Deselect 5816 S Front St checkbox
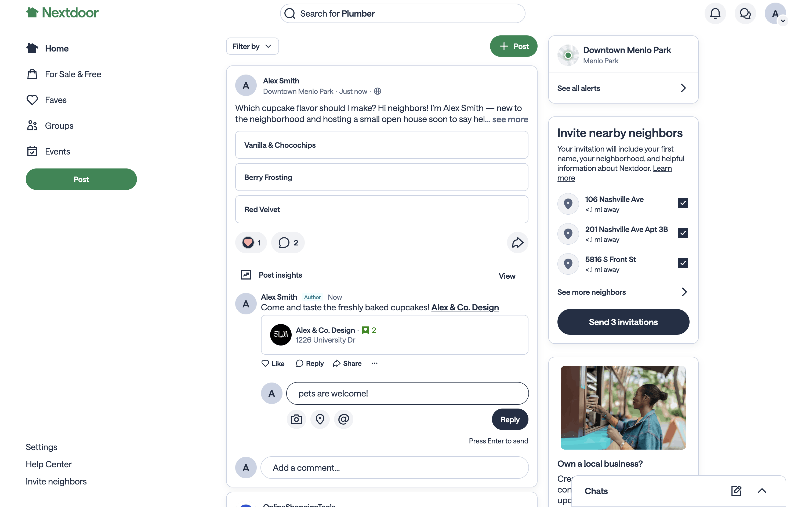This screenshot has width=812, height=507. (x=683, y=263)
